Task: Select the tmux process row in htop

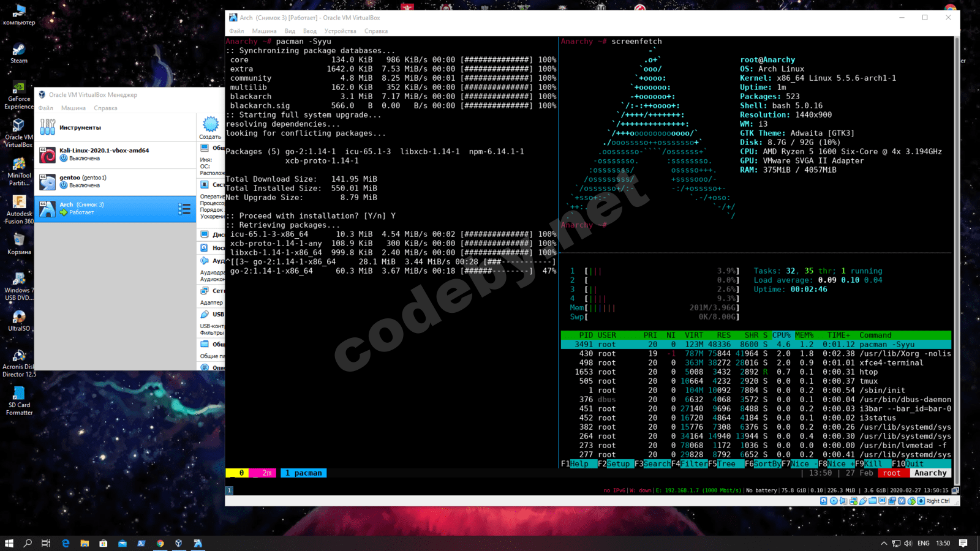Action: [756, 381]
